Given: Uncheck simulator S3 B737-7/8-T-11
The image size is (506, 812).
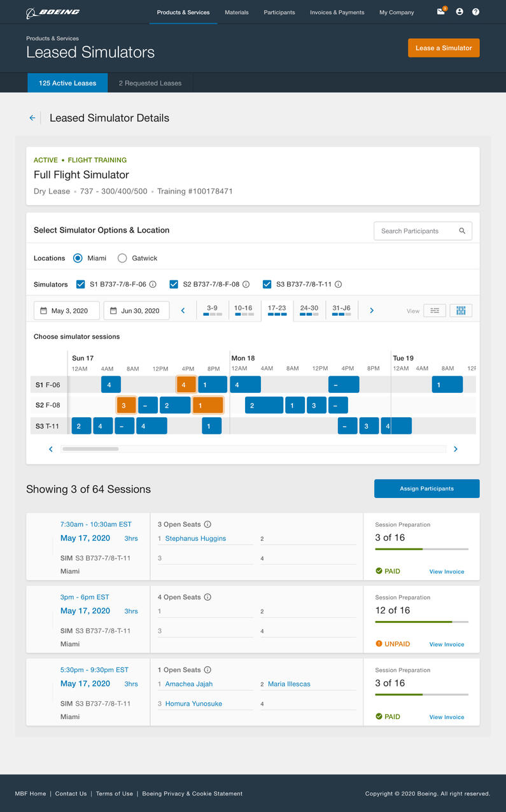Looking at the screenshot, I should coord(267,284).
